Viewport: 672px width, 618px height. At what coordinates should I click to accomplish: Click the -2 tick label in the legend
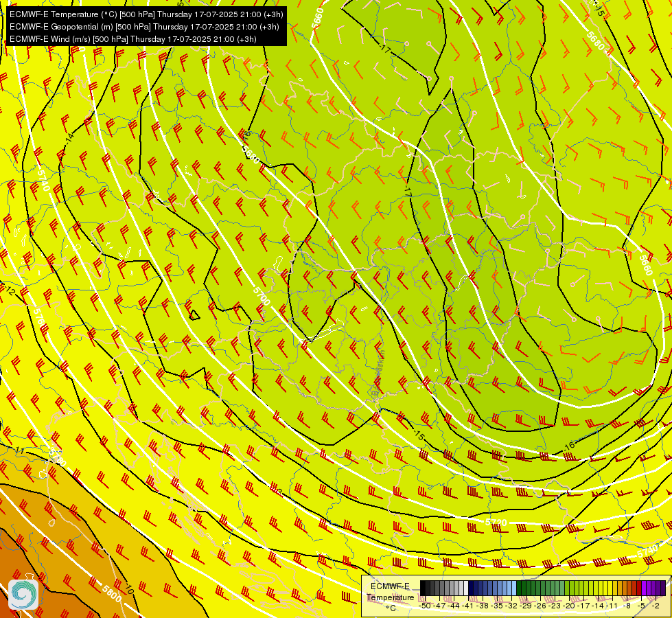coord(656,606)
